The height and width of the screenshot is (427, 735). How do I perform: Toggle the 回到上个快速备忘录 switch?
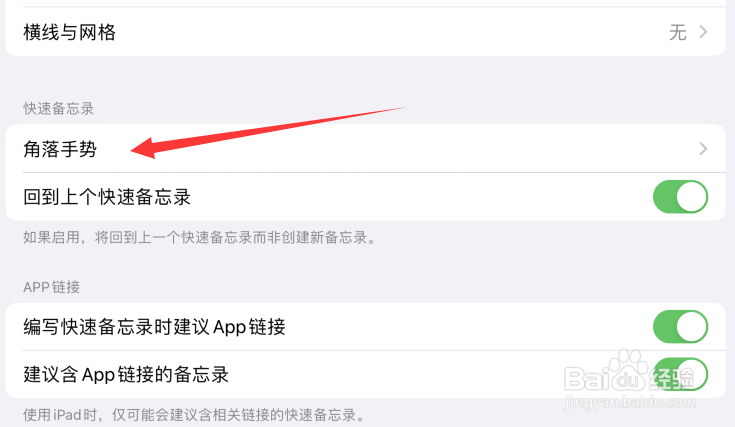tap(680, 197)
